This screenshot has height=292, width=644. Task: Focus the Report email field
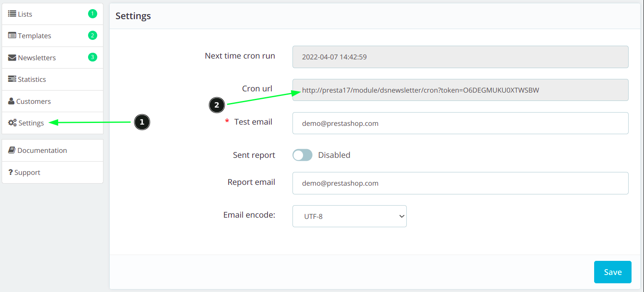[x=460, y=183]
